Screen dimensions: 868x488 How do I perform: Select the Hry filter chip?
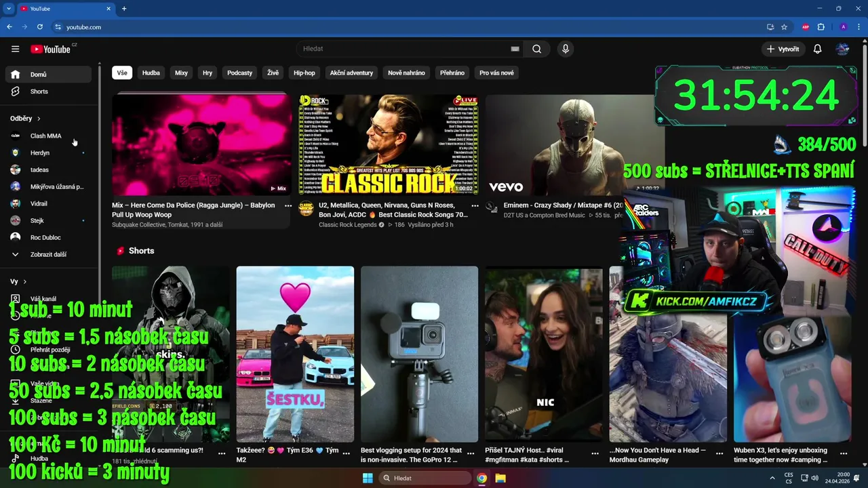[x=208, y=73]
